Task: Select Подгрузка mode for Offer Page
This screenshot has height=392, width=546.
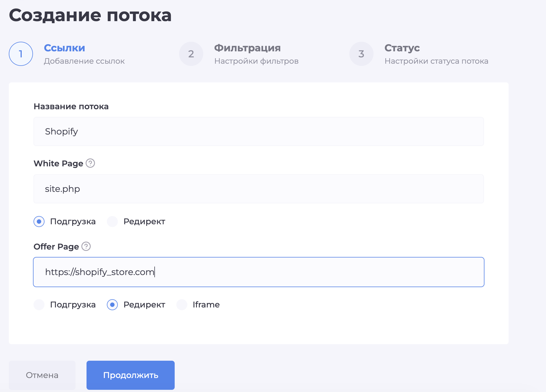Action: click(39, 304)
